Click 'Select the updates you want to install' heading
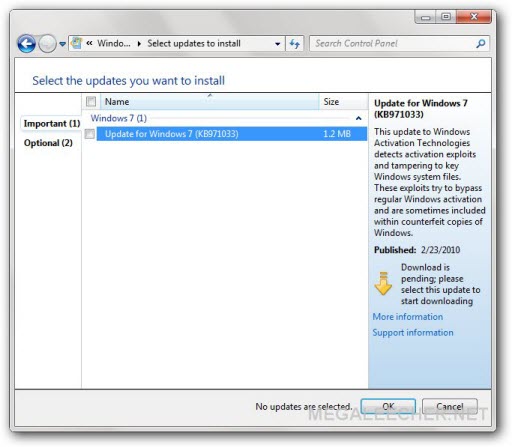Viewport: 512px width, 447px height. (128, 81)
